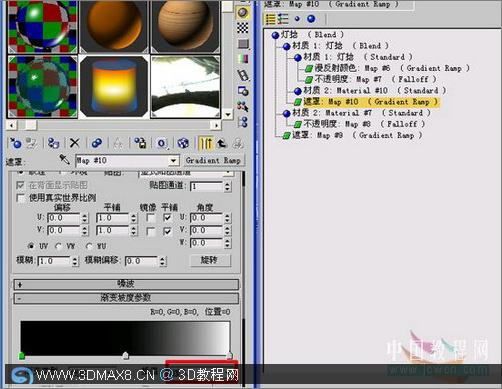Click Assign Material to Selection icon
This screenshot has height=389, width=502.
(x=53, y=143)
